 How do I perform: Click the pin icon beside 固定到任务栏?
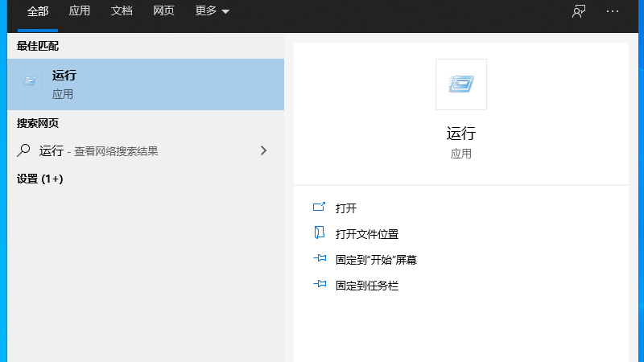click(319, 285)
